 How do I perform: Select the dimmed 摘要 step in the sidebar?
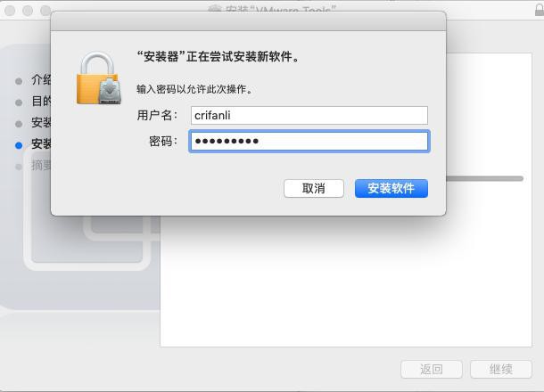(x=41, y=166)
